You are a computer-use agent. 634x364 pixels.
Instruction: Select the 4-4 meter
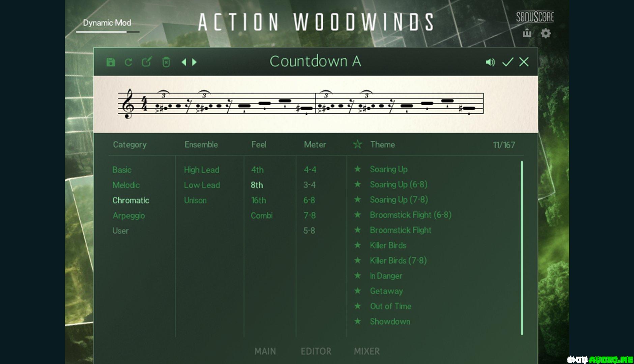[310, 170]
